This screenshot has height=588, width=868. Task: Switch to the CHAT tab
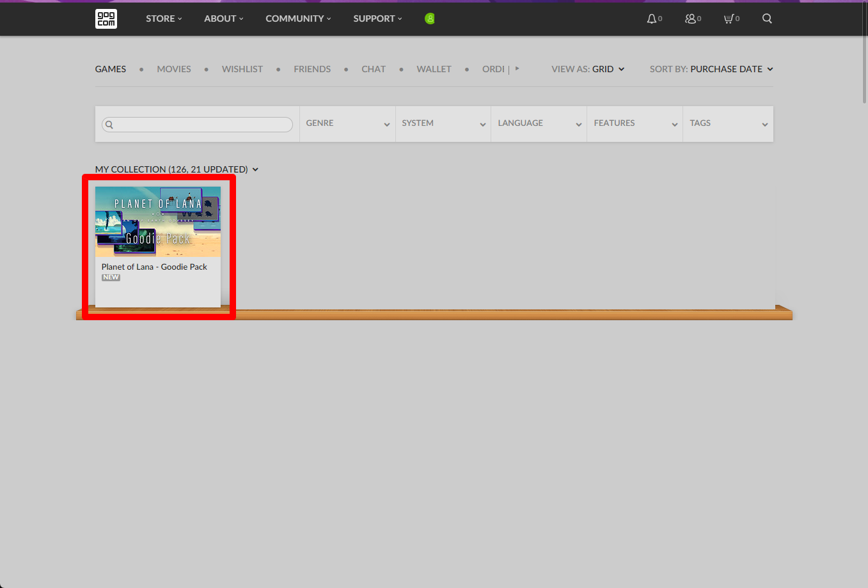374,69
